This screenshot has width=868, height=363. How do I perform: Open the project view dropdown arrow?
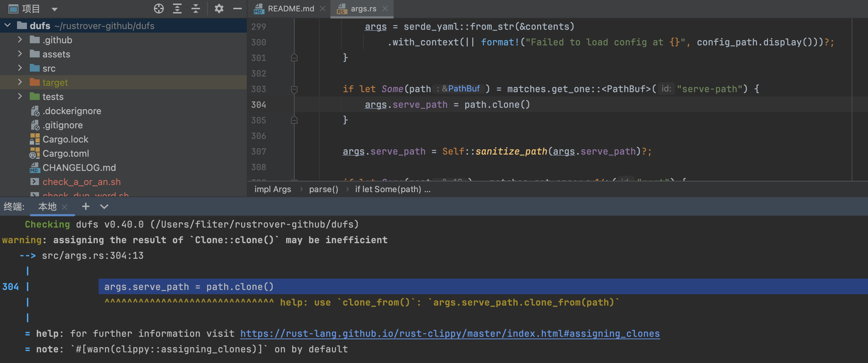[54, 9]
